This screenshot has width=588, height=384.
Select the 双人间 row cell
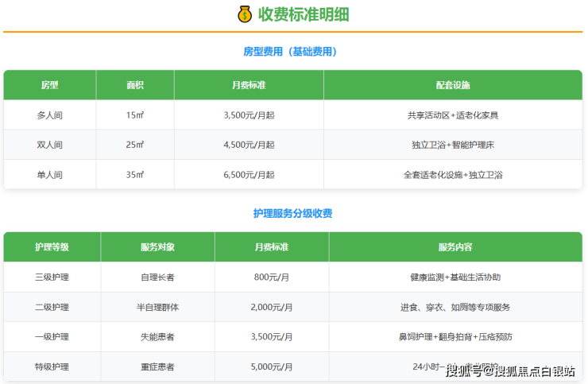(49, 145)
